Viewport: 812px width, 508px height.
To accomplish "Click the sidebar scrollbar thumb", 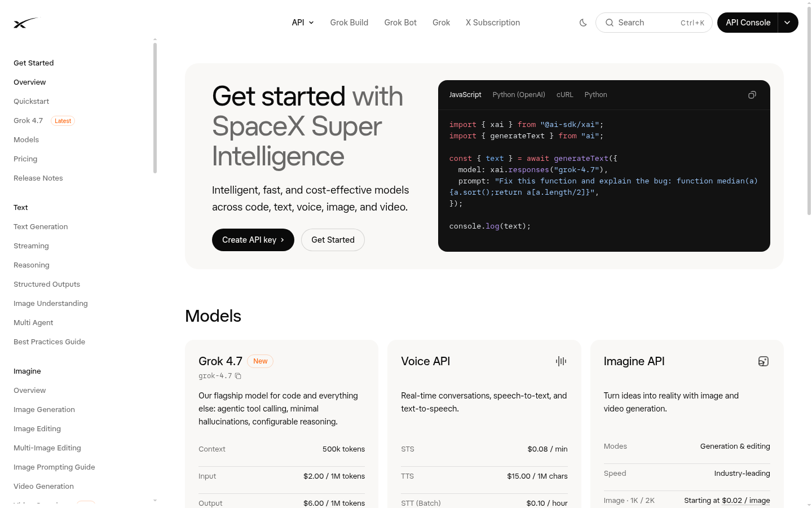I will click(x=155, y=108).
